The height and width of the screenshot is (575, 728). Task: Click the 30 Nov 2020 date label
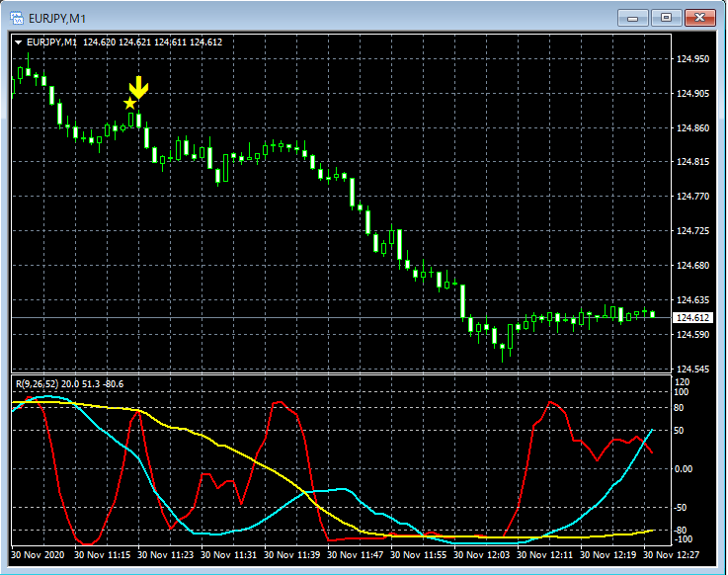38,555
